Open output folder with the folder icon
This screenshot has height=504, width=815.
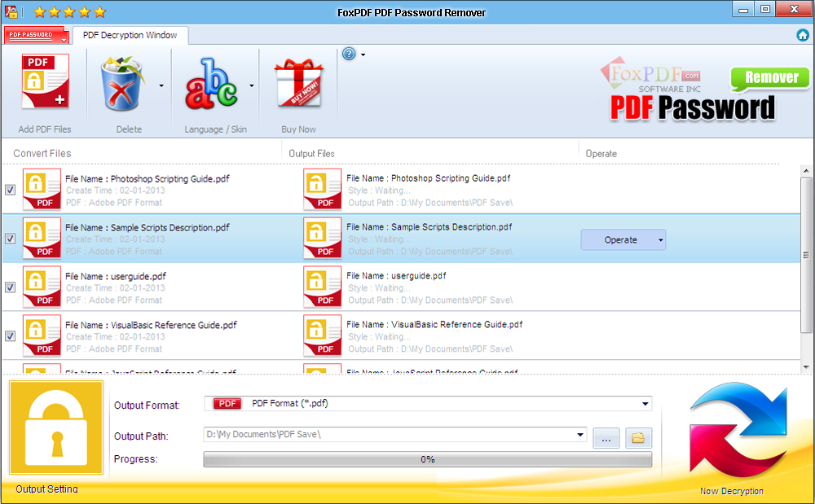[638, 438]
